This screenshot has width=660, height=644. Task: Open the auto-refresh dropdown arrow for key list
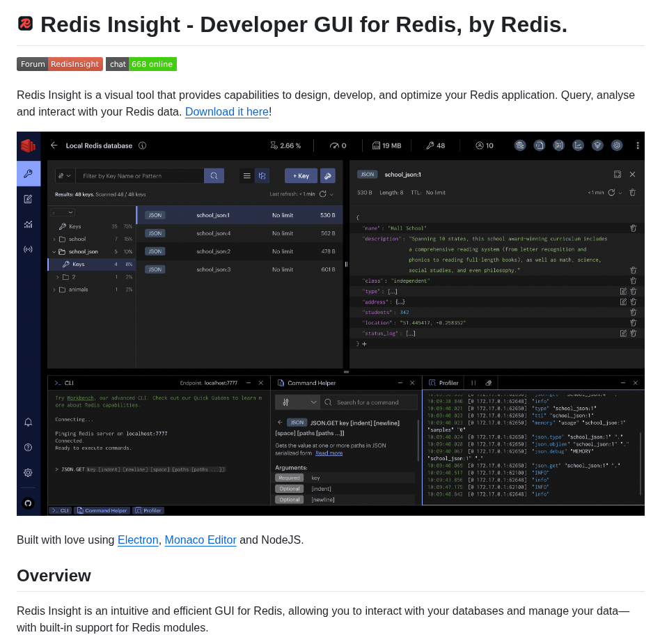[331, 194]
